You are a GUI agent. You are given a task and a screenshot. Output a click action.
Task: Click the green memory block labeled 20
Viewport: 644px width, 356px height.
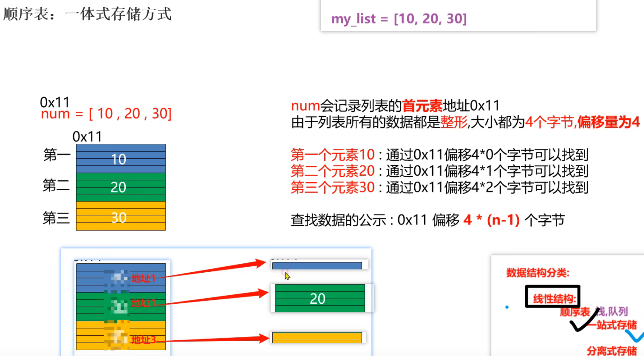pos(121,187)
